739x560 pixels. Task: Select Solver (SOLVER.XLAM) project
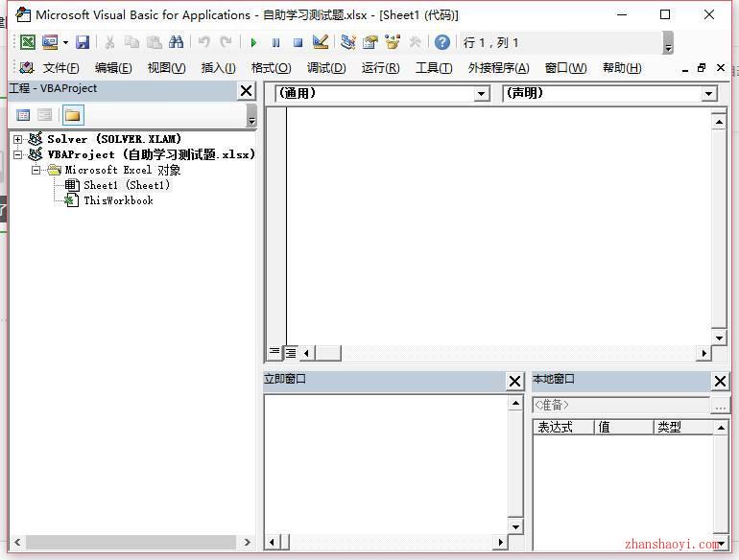click(114, 139)
